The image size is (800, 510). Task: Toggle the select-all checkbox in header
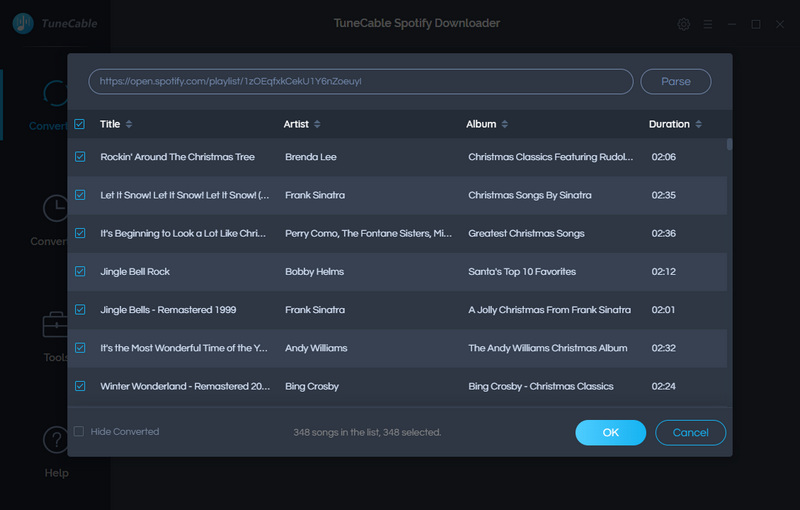[x=80, y=124]
